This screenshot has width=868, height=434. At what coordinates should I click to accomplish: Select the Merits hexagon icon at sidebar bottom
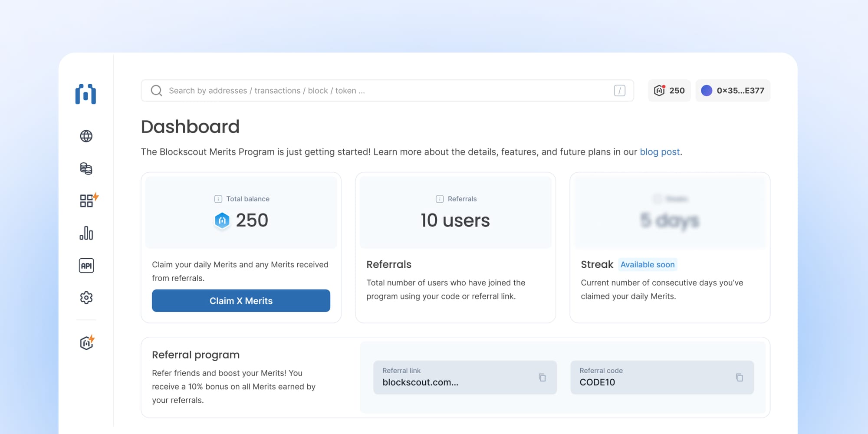pyautogui.click(x=86, y=342)
